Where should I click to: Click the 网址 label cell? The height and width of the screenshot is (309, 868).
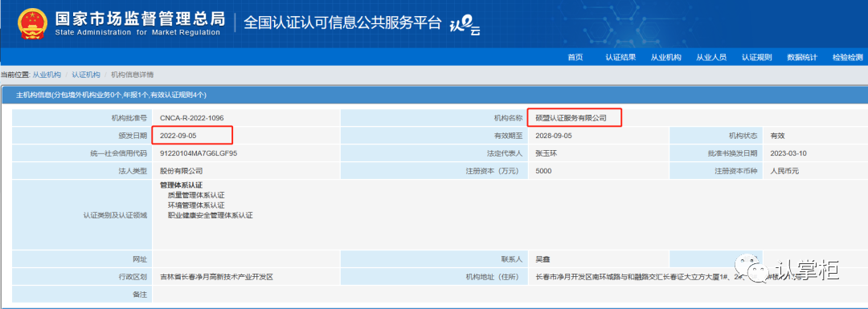click(x=83, y=258)
